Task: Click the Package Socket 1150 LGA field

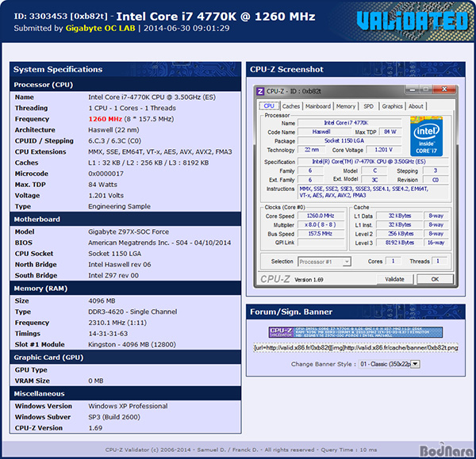Action: (x=350, y=141)
